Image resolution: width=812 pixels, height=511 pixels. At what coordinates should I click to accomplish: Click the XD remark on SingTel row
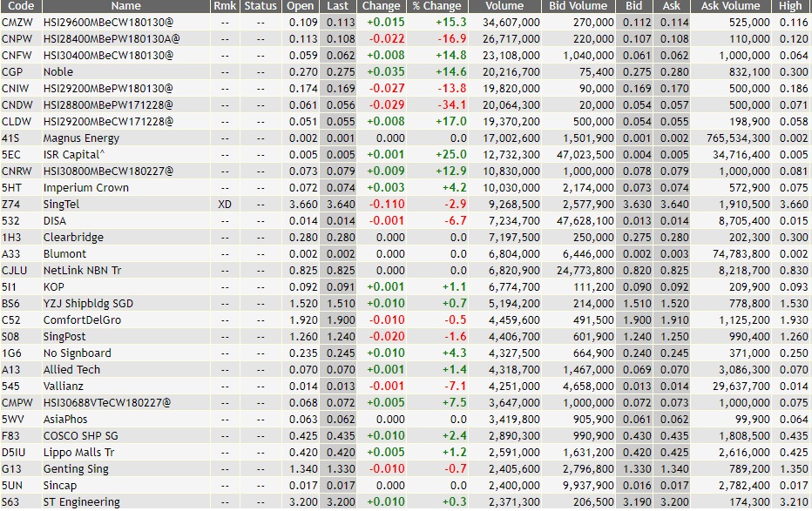tap(225, 205)
